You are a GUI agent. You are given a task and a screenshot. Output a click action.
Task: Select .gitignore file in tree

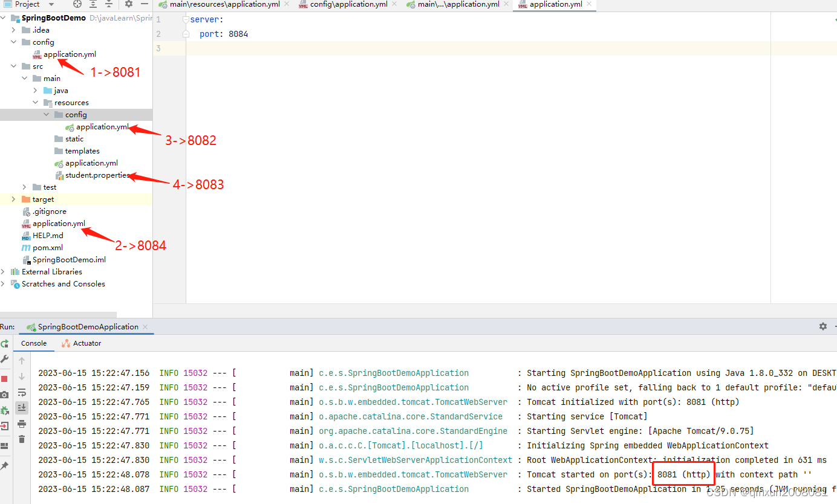(x=50, y=212)
